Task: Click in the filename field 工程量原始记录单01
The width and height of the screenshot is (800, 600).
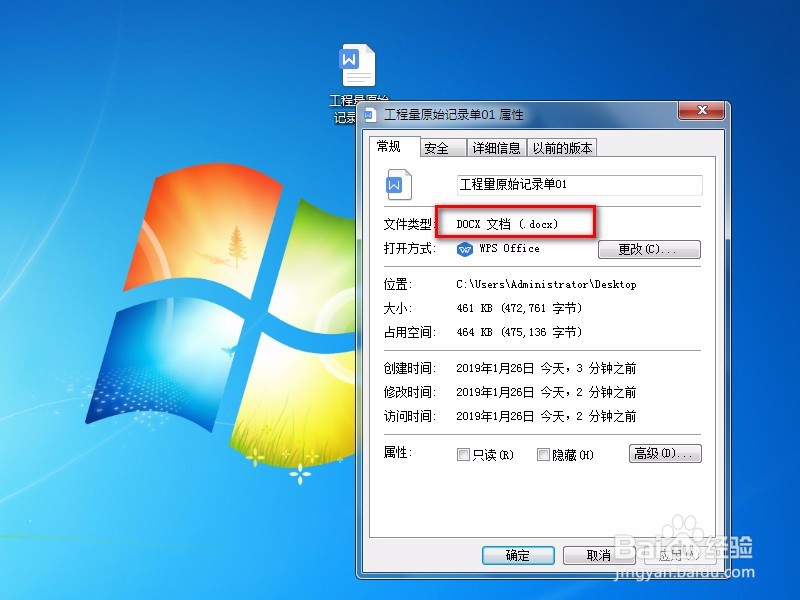Action: pyautogui.click(x=579, y=185)
